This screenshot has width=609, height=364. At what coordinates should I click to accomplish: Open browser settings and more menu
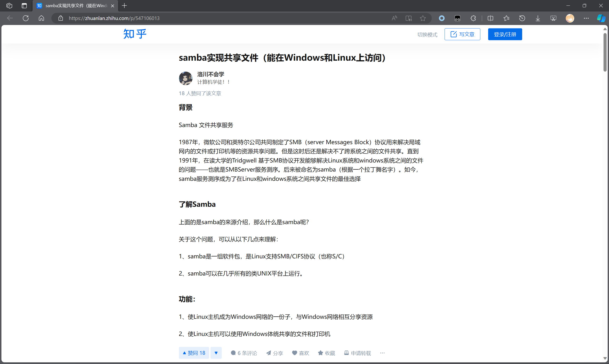[586, 18]
